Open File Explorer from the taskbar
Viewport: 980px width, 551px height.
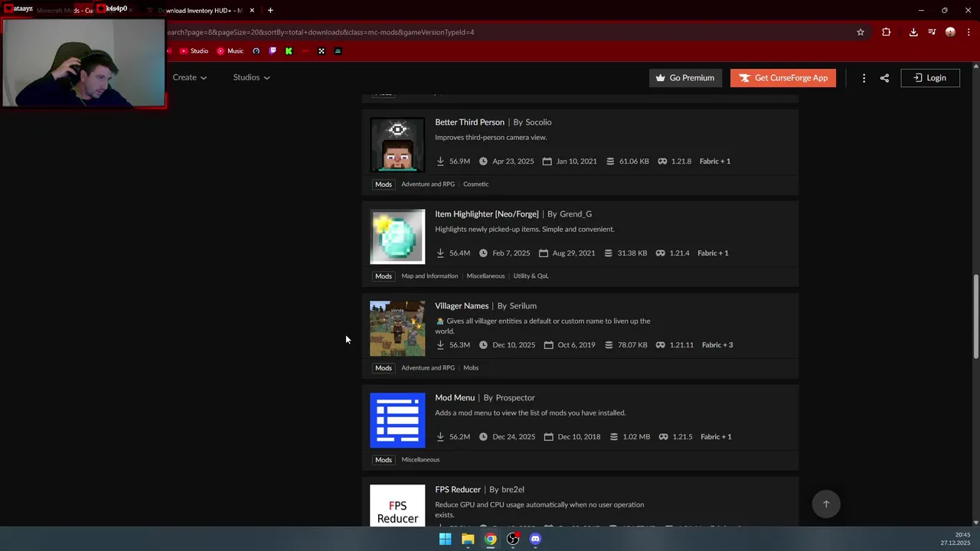point(468,539)
